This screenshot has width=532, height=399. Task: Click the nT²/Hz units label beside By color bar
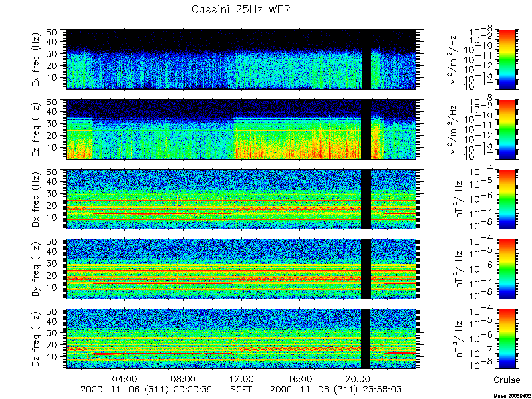[458, 269]
